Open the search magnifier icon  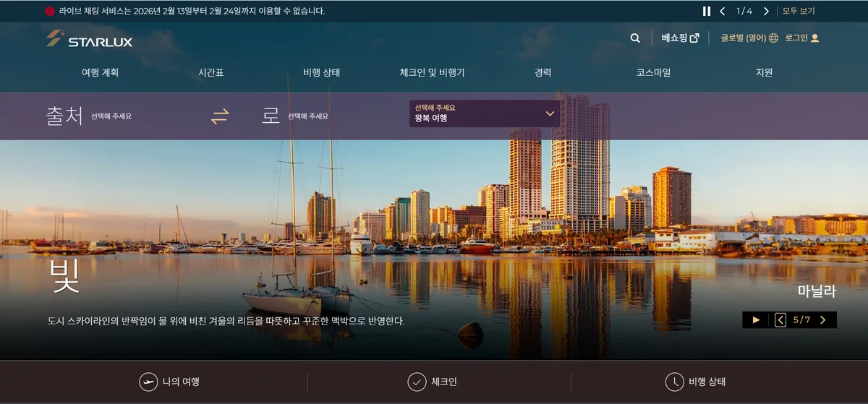tap(635, 38)
